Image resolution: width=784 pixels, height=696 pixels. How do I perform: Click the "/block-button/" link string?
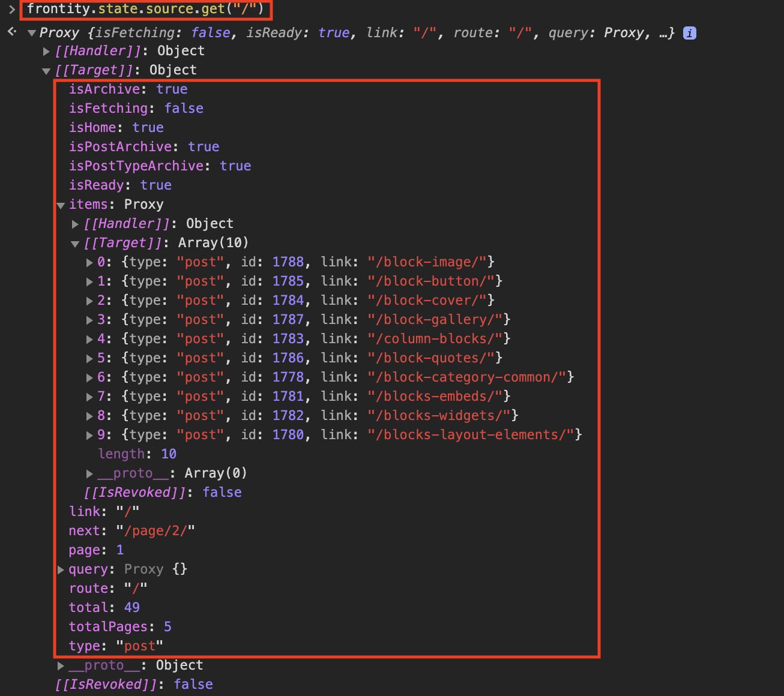(x=431, y=281)
